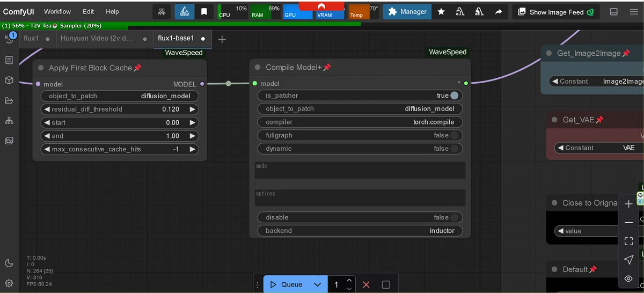Click the bookmark toolbar icon
Image resolution: width=644 pixels, height=293 pixels.
click(204, 11)
